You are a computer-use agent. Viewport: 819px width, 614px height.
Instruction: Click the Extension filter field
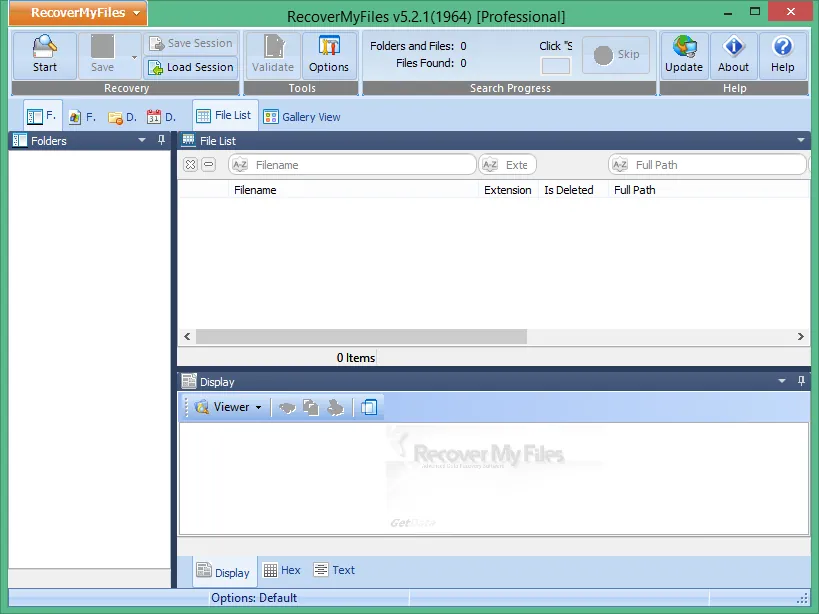point(507,165)
